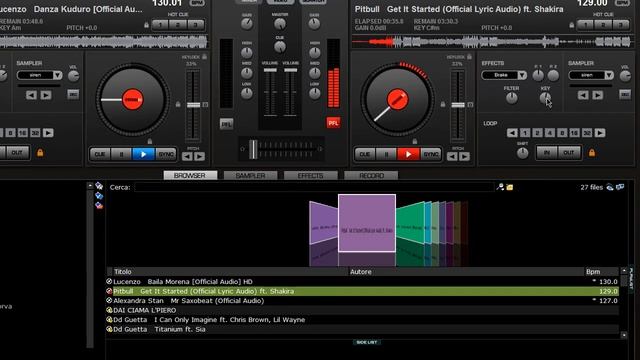Pause the right deck
Screen dimensions: 640x360
[386, 154]
